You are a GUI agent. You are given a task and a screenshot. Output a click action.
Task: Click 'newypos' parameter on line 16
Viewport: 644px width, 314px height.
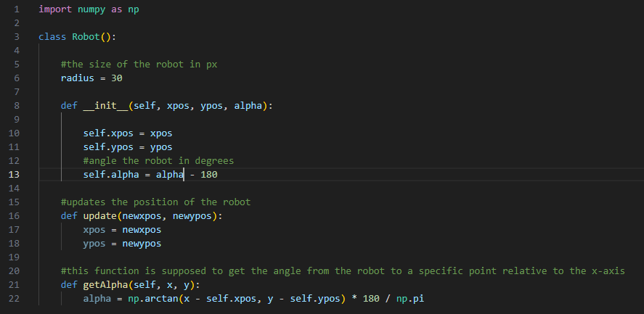(x=192, y=216)
